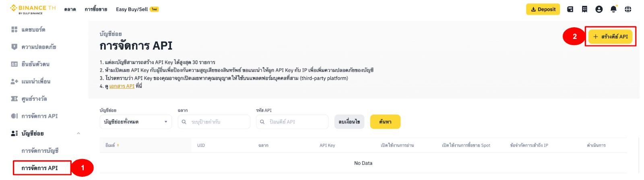Screen dimensions: 644x180
Task: Open the notifications bell
Action: point(613,9)
